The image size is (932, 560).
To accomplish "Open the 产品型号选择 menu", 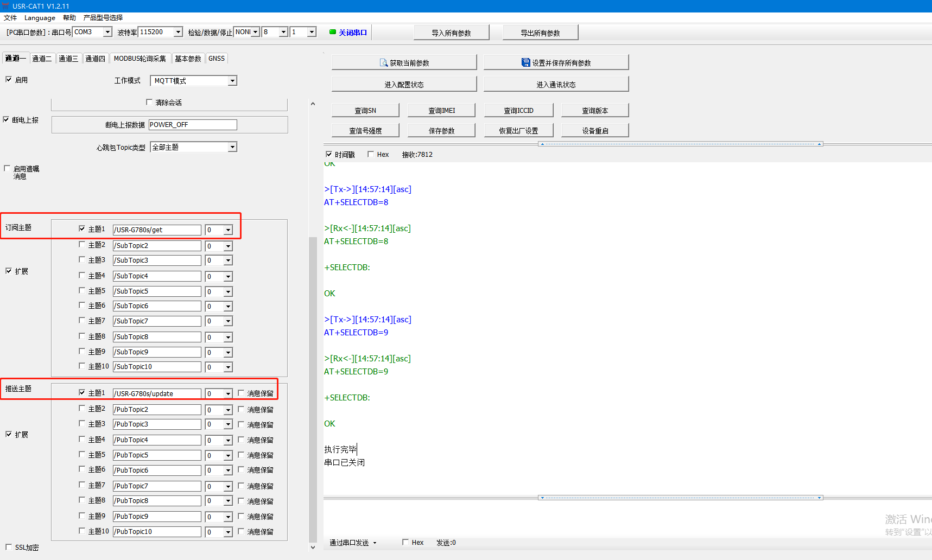I will click(x=103, y=18).
